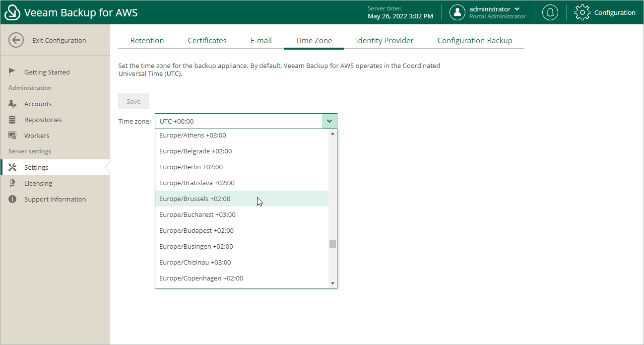The height and width of the screenshot is (345, 644).
Task: Click the Workers sidebar icon
Action: click(12, 136)
